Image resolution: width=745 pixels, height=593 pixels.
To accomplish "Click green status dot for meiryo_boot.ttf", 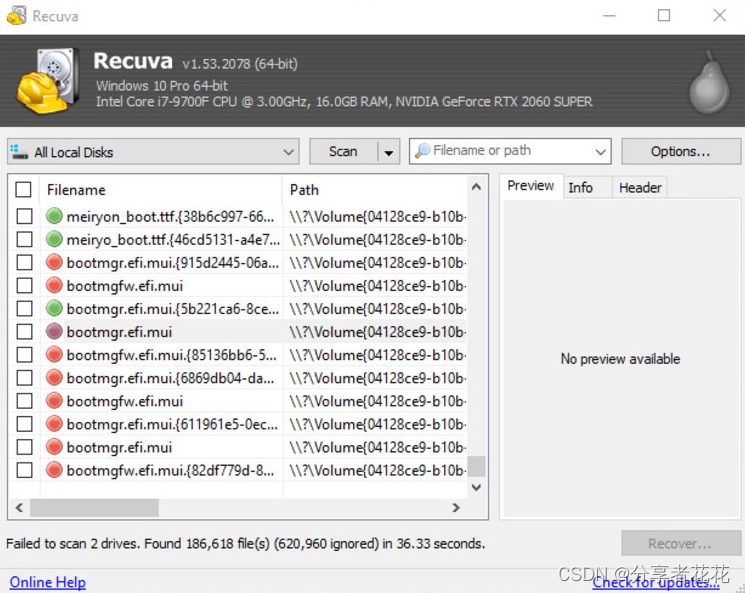I will coord(54,239).
